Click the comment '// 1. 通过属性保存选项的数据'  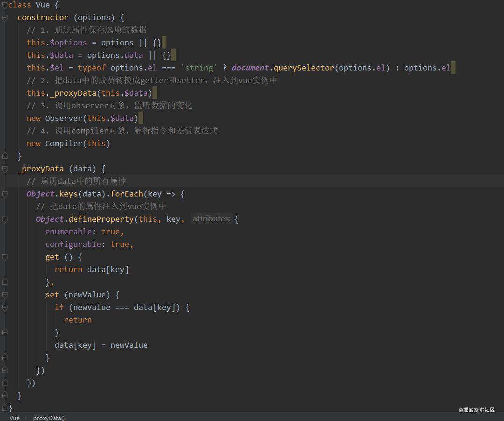coord(87,30)
